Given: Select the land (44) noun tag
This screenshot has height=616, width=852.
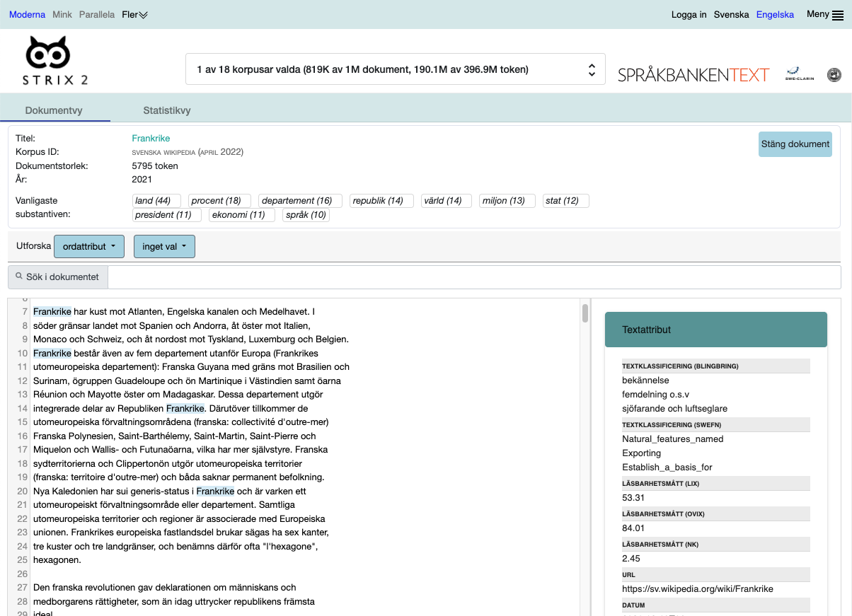Looking at the screenshot, I should coord(156,201).
